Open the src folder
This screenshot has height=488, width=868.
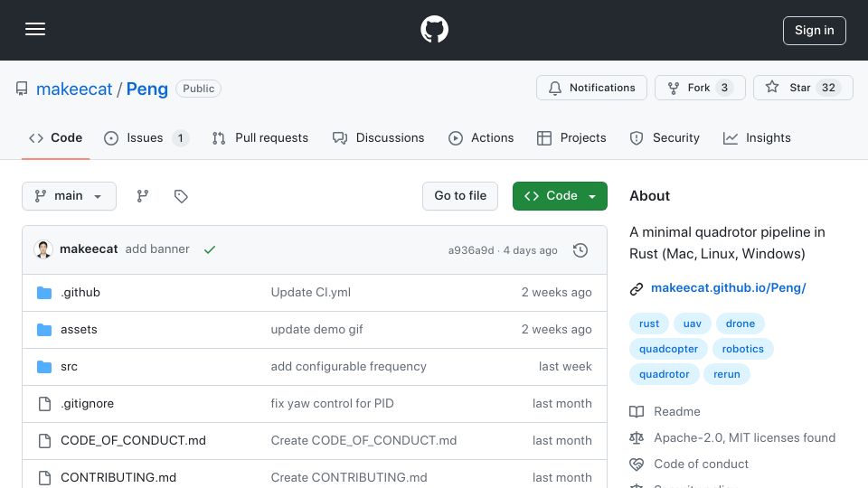click(70, 366)
